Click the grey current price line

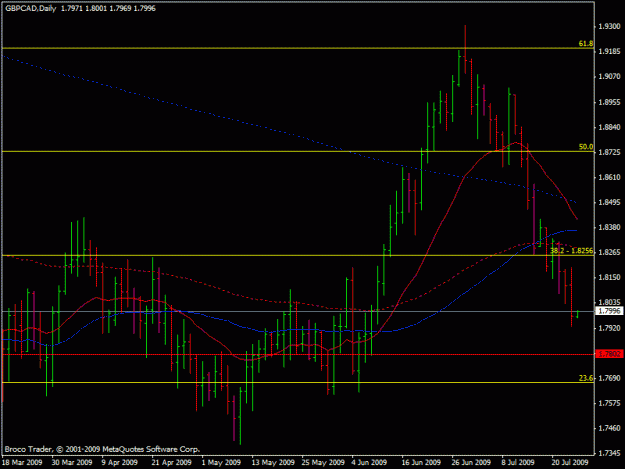pyautogui.click(x=297, y=311)
